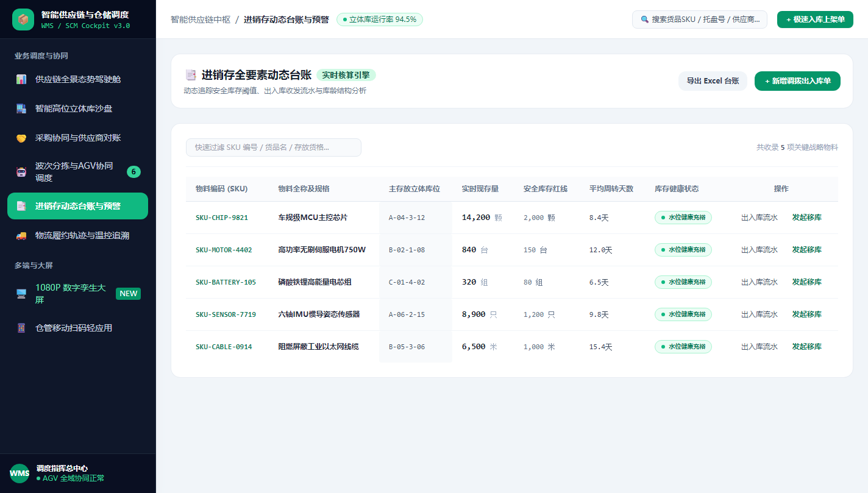Click 发起移库 for SKU-MOTOR-4402
868x493 pixels.
click(806, 250)
